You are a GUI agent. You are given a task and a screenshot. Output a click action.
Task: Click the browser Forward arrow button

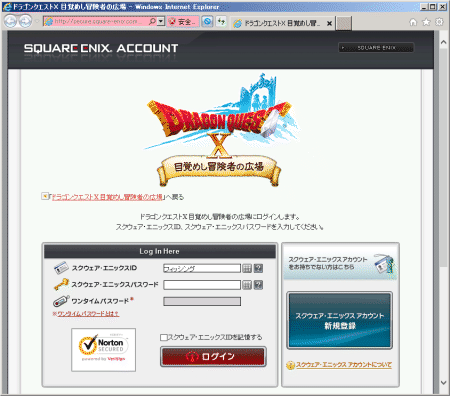coord(25,21)
